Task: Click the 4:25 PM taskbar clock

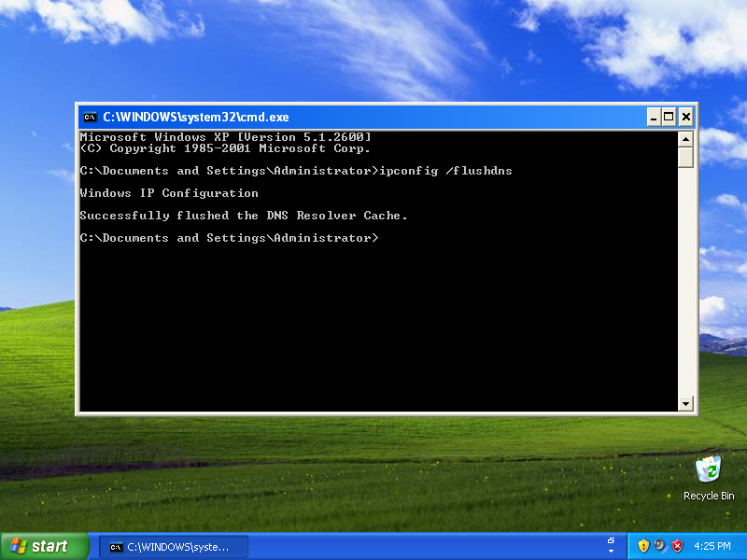Action: [712, 546]
